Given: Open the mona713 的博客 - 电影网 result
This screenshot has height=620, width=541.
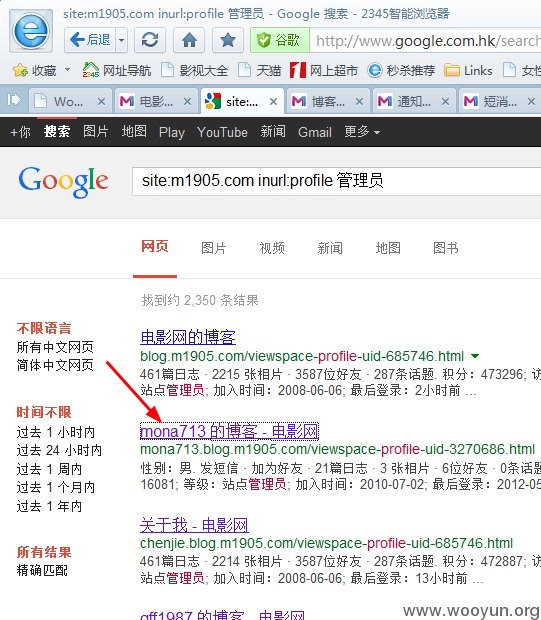Looking at the screenshot, I should tap(229, 431).
